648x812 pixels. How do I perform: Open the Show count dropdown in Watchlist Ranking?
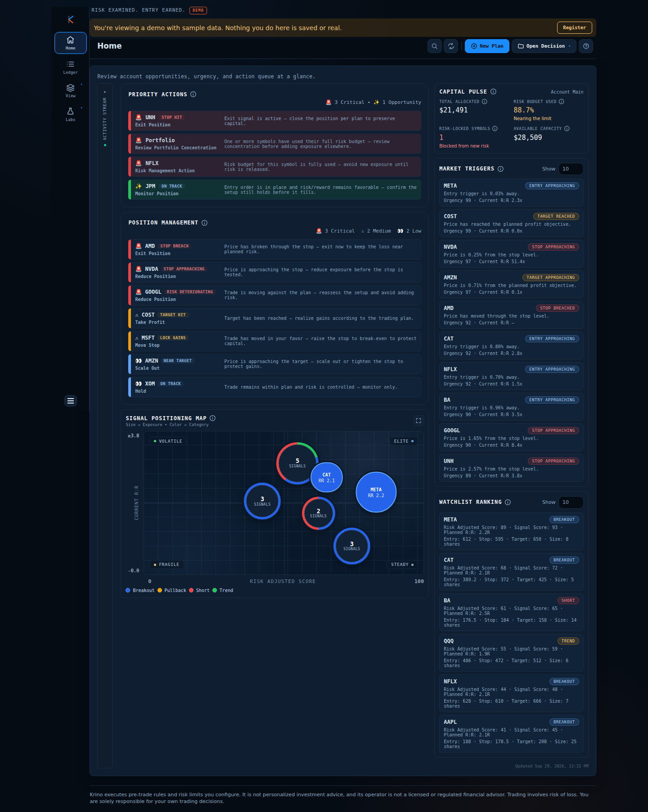click(x=571, y=502)
